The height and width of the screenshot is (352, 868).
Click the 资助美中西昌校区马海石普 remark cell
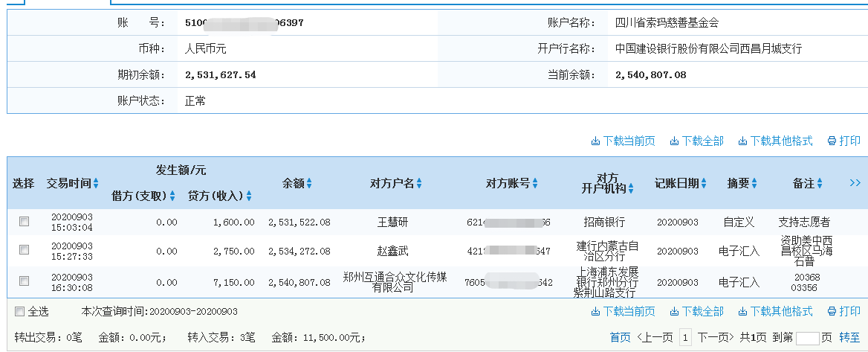tap(806, 251)
